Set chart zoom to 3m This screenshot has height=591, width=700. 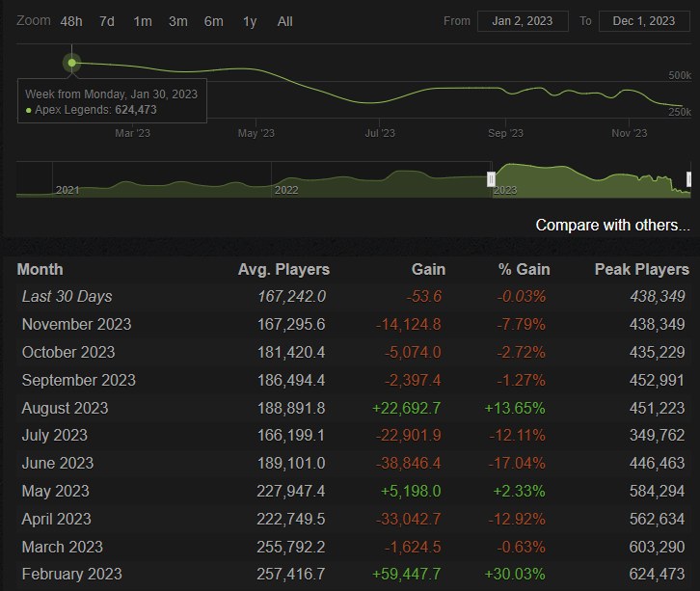pyautogui.click(x=178, y=21)
